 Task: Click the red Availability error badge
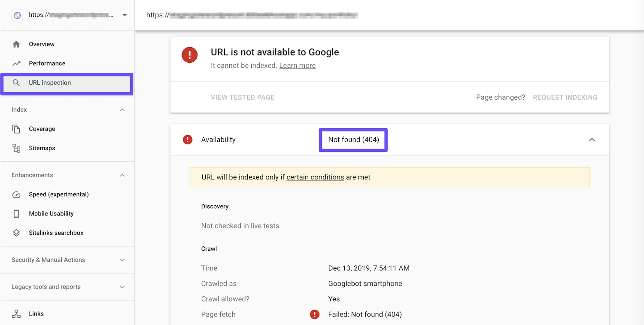(x=188, y=139)
